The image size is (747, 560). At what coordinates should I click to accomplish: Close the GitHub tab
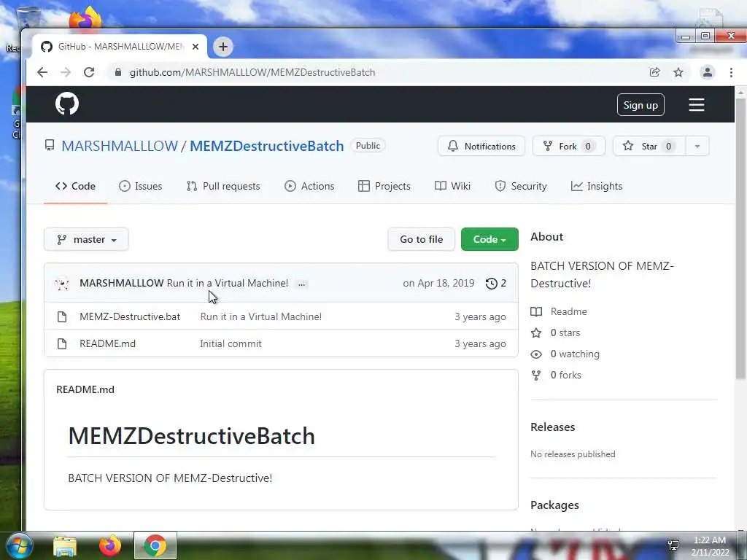coord(196,47)
